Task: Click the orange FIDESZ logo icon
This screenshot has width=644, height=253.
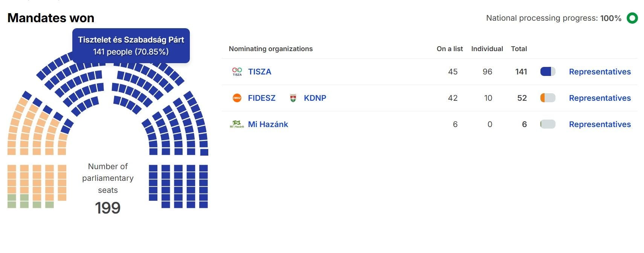Action: click(237, 98)
